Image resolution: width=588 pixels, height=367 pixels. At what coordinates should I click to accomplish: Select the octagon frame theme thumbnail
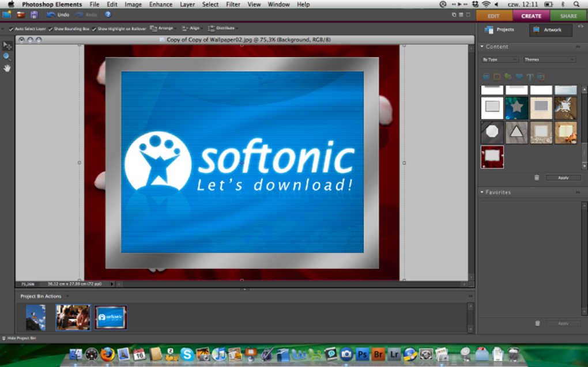pos(492,133)
